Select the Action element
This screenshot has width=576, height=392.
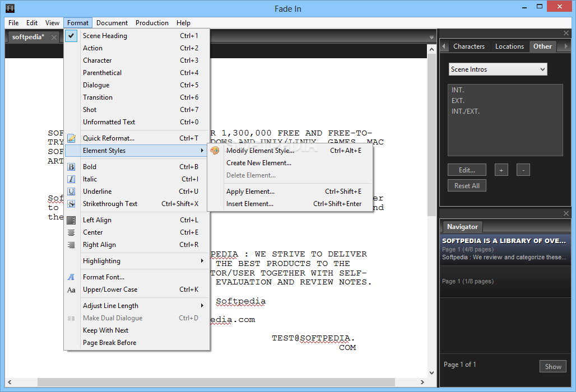click(135, 48)
